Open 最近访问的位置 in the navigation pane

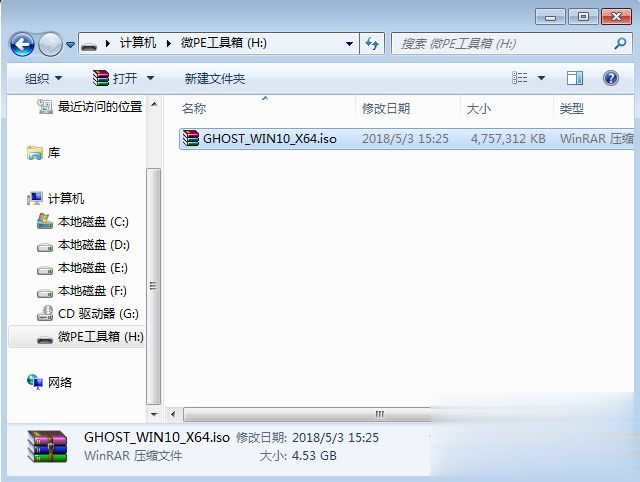click(100, 107)
